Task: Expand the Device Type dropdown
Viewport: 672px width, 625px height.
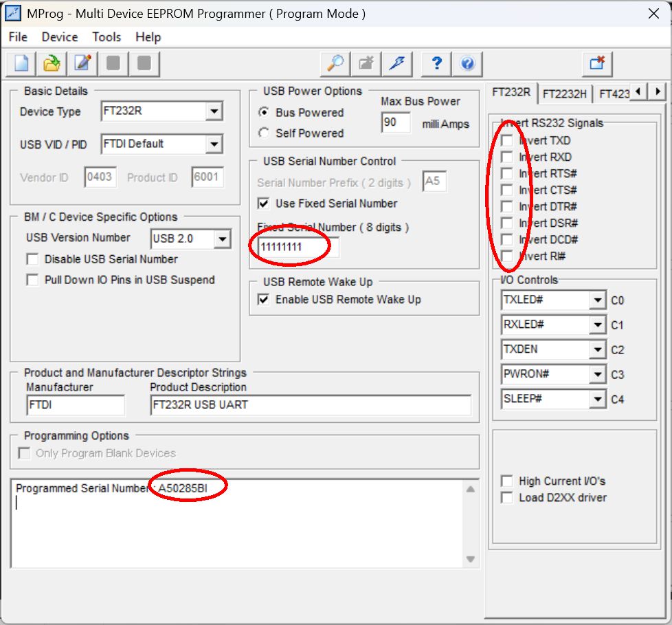Action: (x=214, y=111)
